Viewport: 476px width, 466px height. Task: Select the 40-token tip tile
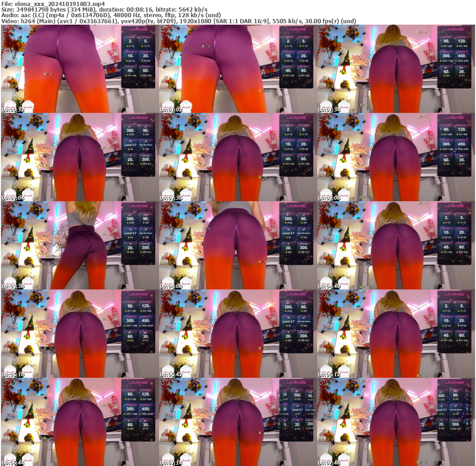point(130,70)
